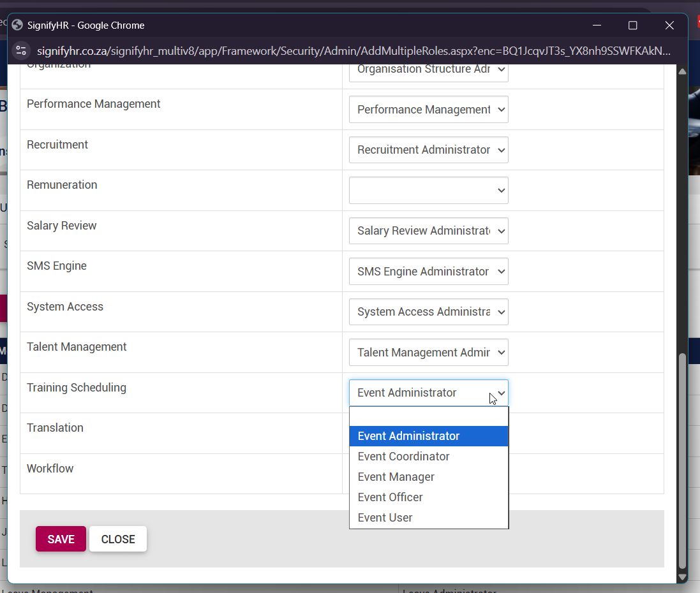The image size is (700, 593).
Task: Open Chrome site permissions icon beside the URL
Action: pyautogui.click(x=21, y=50)
